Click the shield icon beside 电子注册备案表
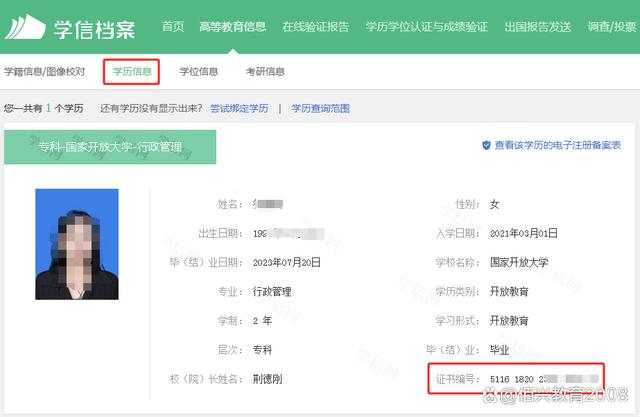640x417 pixels. click(x=486, y=145)
